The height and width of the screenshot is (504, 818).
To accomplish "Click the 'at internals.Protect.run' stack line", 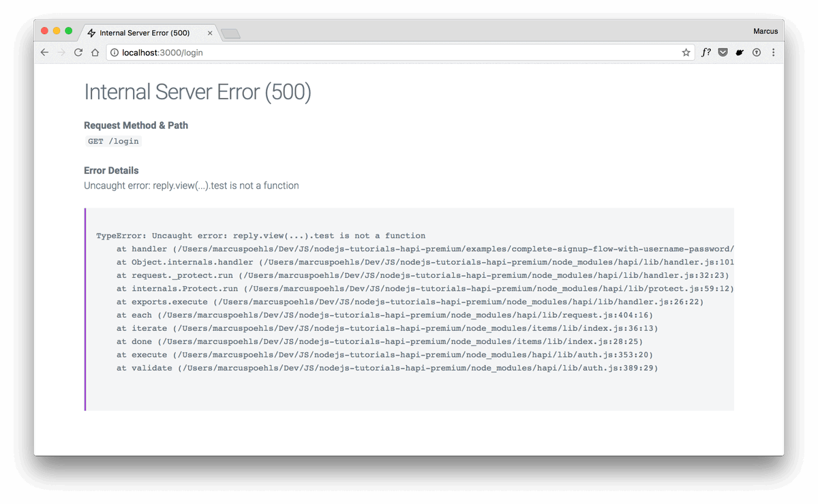I will click(425, 289).
